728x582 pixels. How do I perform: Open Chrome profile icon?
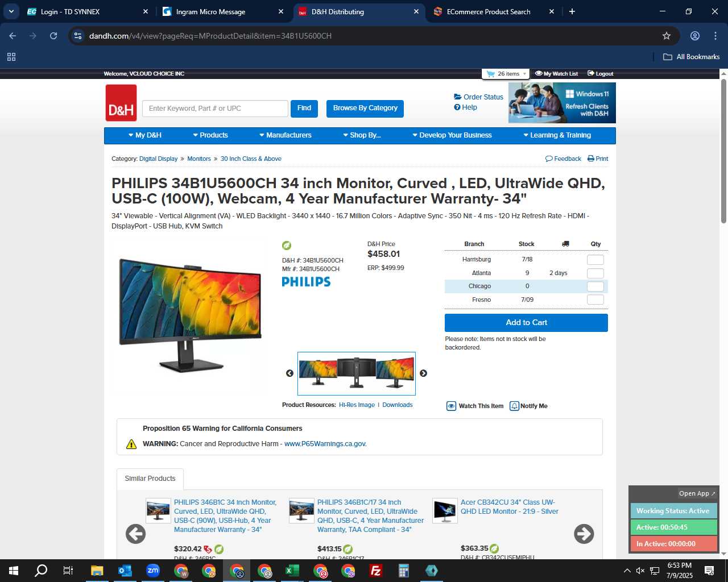click(695, 36)
